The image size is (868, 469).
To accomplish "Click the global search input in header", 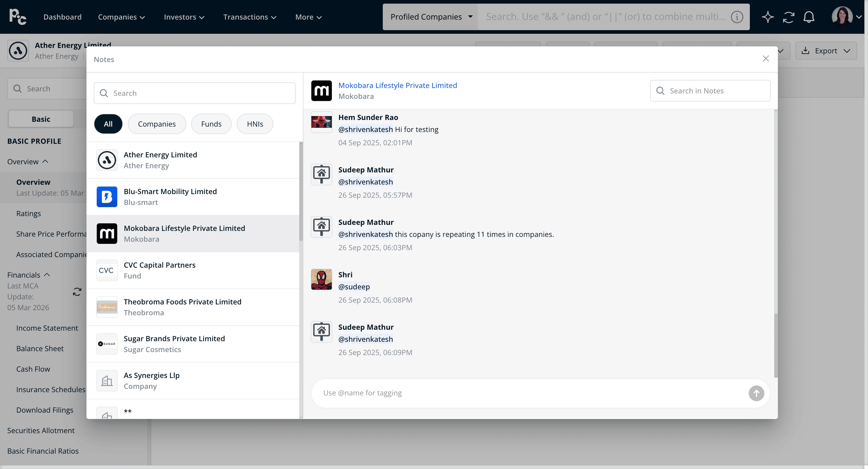I will (605, 17).
